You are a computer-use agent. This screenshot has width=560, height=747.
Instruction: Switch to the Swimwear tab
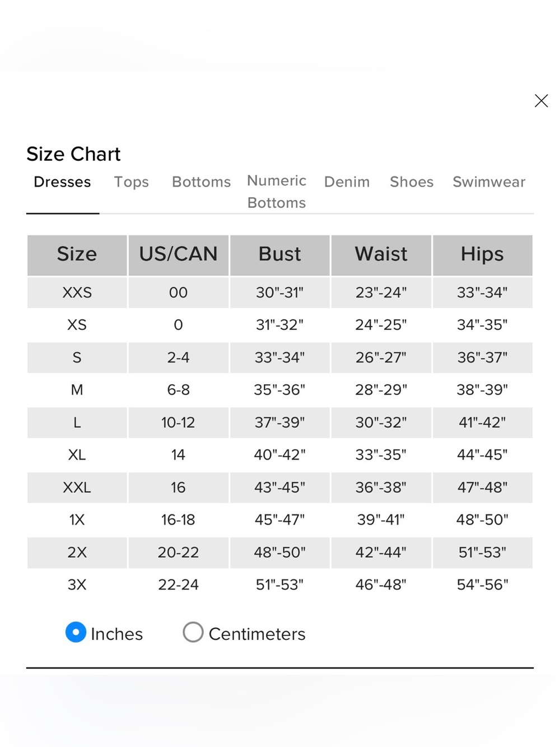489,182
